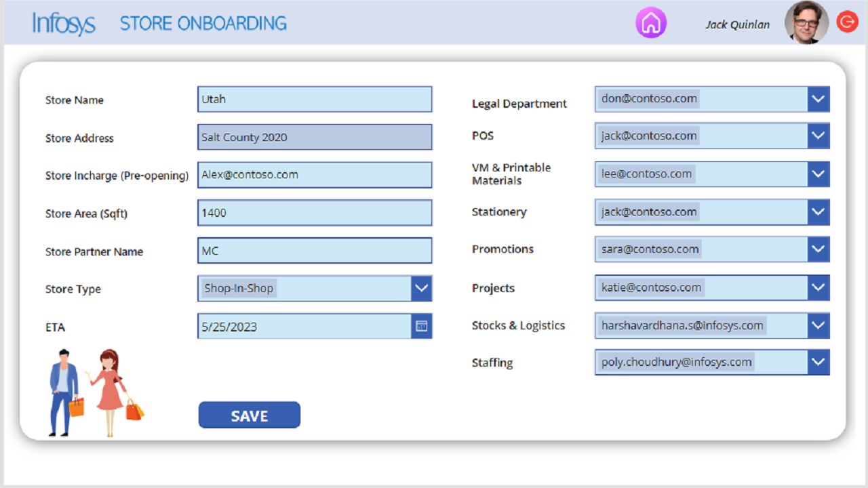Expand the Stocks & Logistics dropdown arrow
Viewport: 868px width, 488px height.
818,325
